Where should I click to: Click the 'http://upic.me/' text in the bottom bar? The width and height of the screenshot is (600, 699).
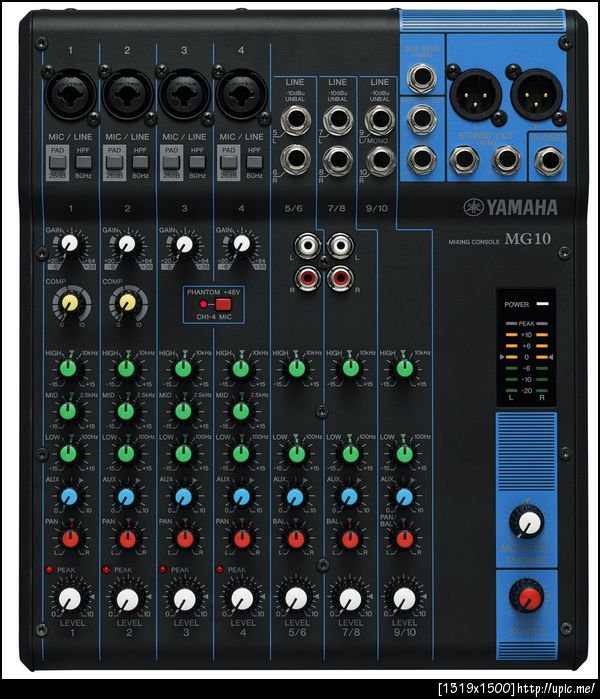(x=556, y=688)
